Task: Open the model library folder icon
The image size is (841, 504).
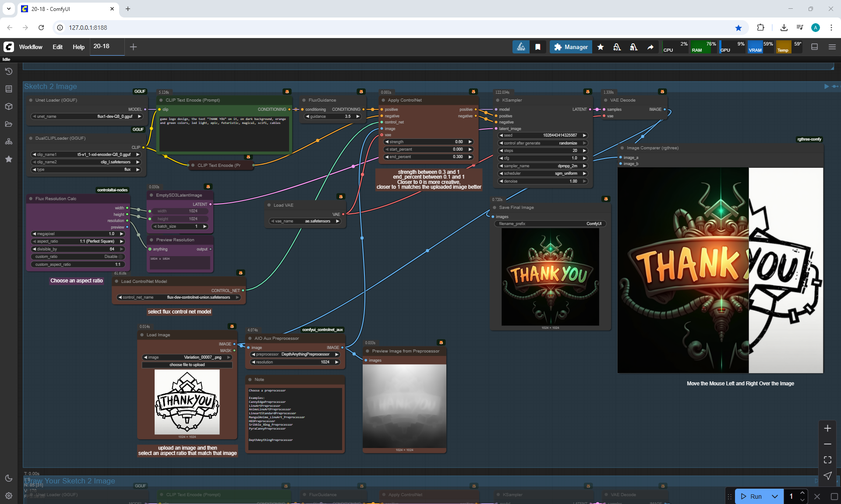Action: click(8, 124)
